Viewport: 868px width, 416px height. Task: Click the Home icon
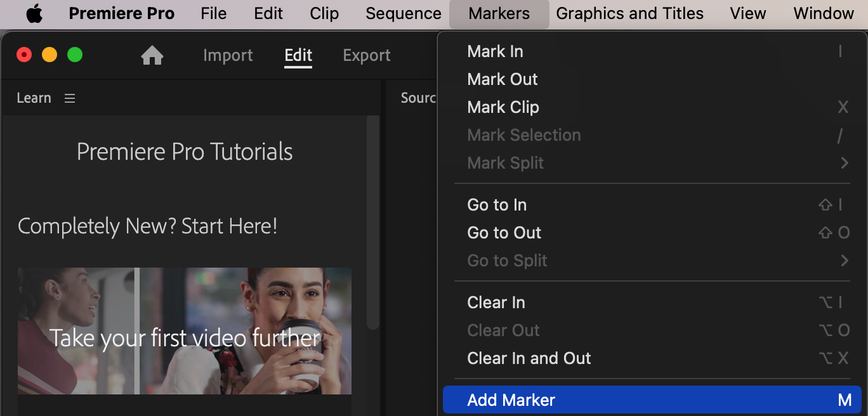pyautogui.click(x=152, y=55)
